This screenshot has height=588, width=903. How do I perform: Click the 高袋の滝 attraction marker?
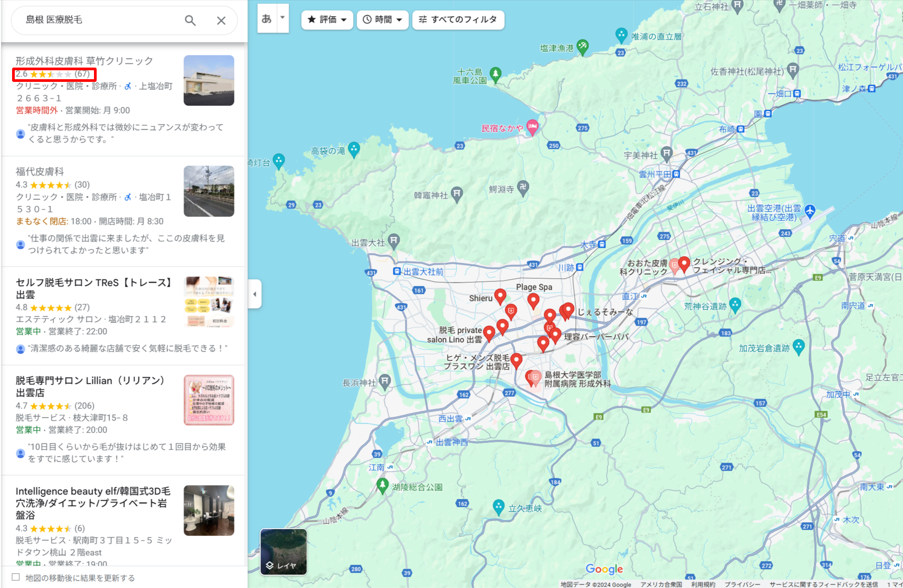[354, 149]
